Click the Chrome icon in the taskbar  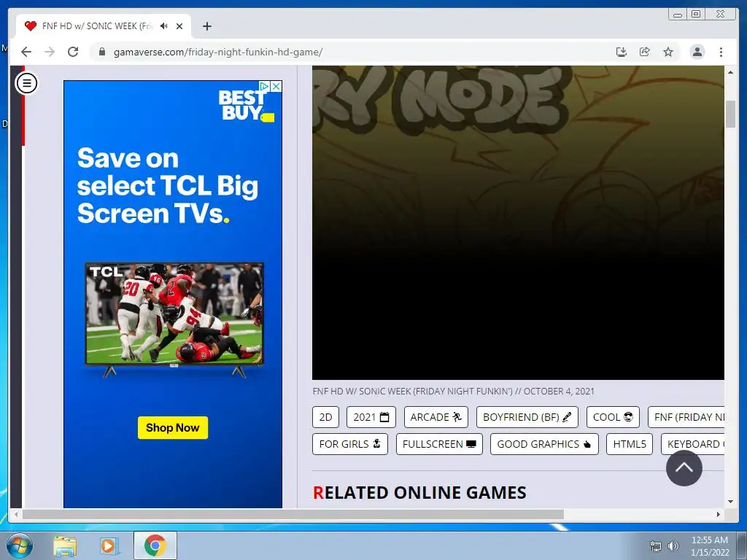[155, 545]
